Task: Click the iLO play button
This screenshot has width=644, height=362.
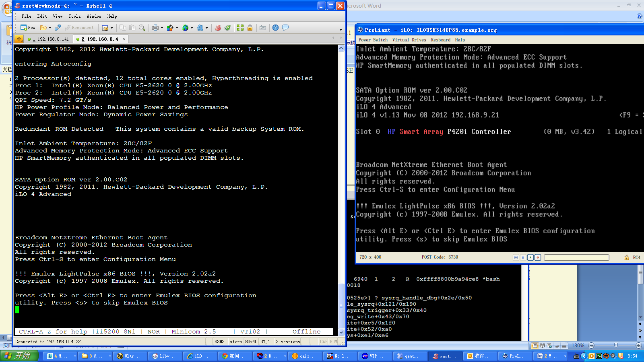Action: 530,257
